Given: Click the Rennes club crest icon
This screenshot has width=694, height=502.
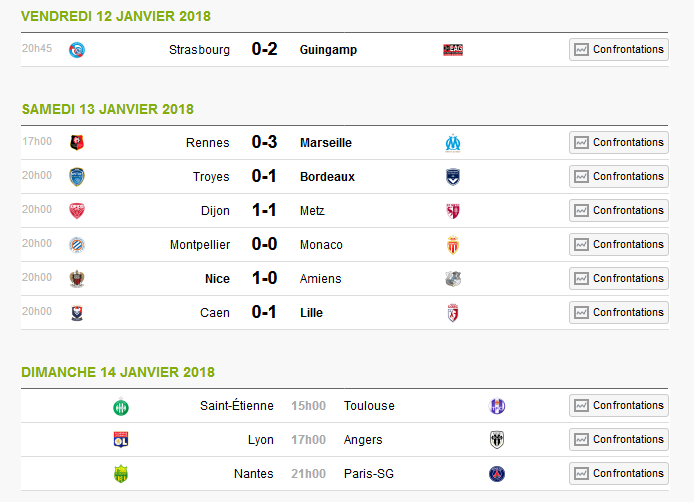Looking at the screenshot, I should (x=77, y=143).
